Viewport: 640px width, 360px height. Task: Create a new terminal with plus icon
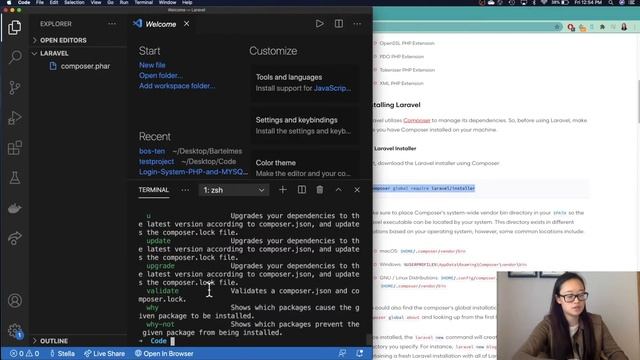(x=282, y=190)
